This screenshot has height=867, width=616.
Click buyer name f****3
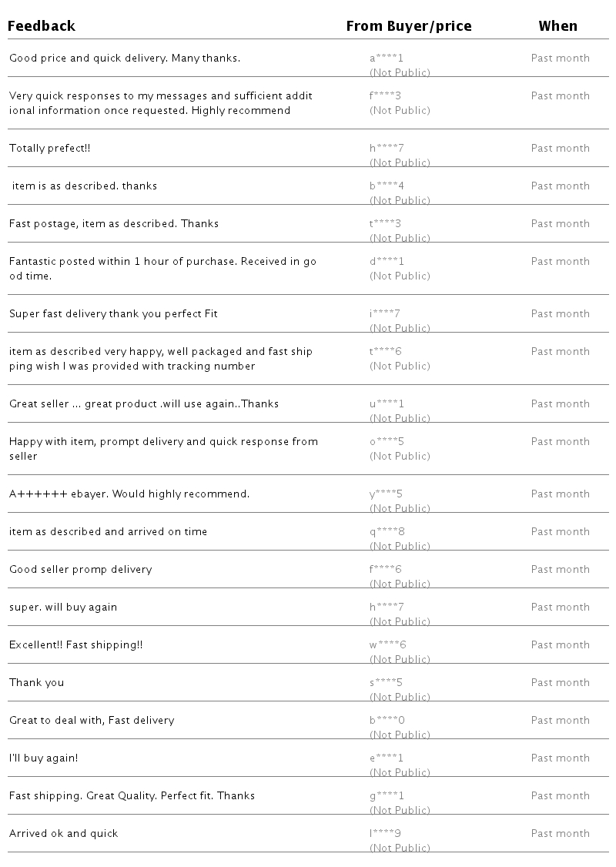(x=386, y=96)
